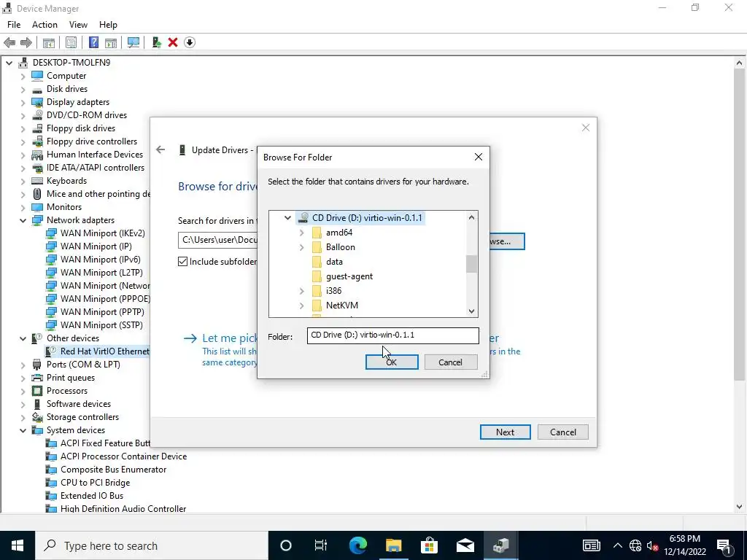Click the Disable device down-arrow icon
Viewport: 747px width, 560px height.
point(190,42)
